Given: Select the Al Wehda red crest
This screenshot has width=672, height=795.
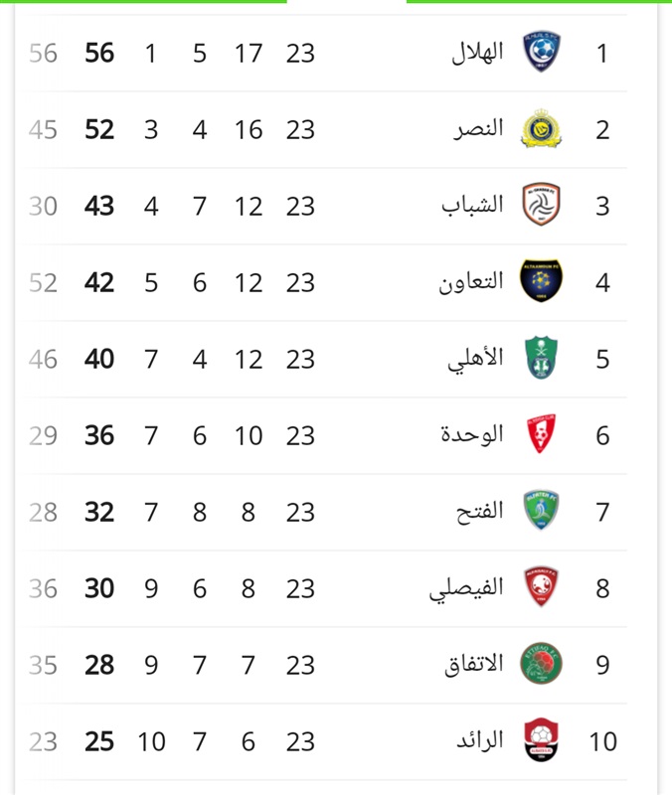Looking at the screenshot, I should point(541,433).
